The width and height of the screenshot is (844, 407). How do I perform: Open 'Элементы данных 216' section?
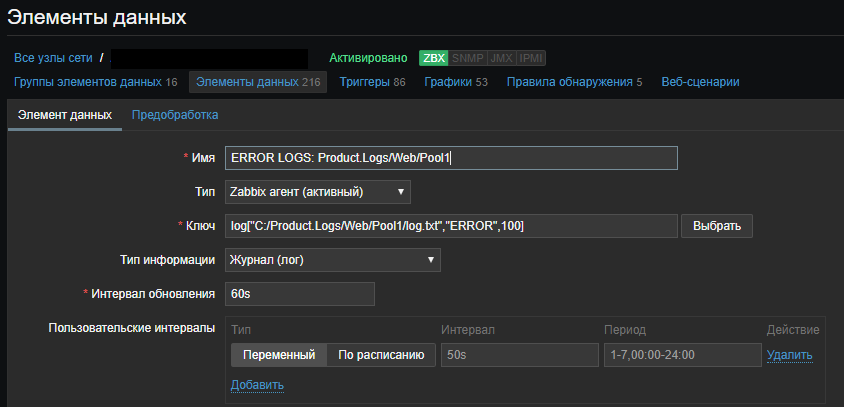pos(258,82)
